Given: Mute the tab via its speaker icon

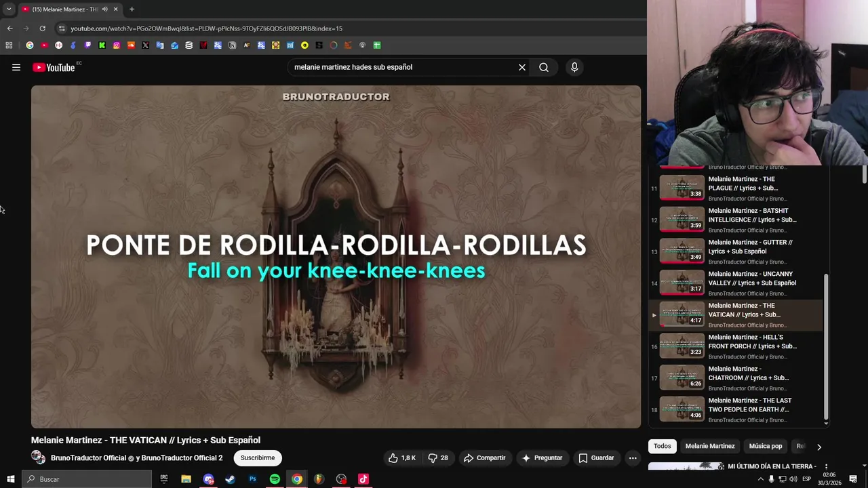Looking at the screenshot, I should [104, 9].
